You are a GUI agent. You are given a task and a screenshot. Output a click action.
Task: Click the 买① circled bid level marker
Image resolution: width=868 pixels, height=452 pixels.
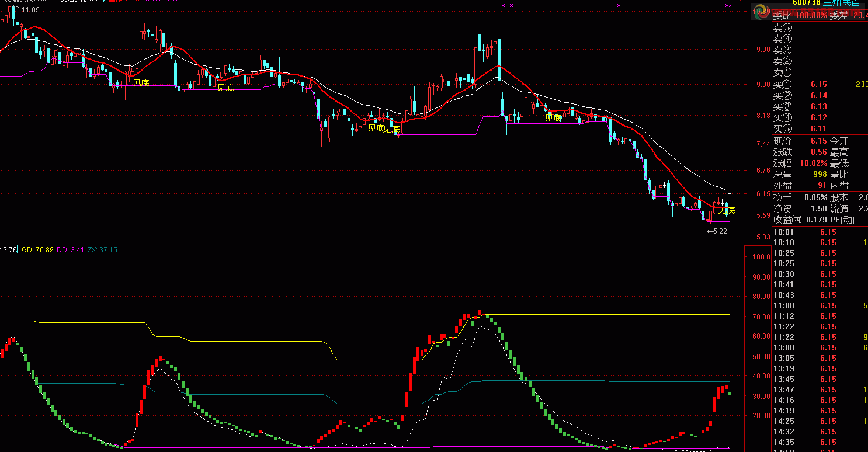tap(783, 85)
